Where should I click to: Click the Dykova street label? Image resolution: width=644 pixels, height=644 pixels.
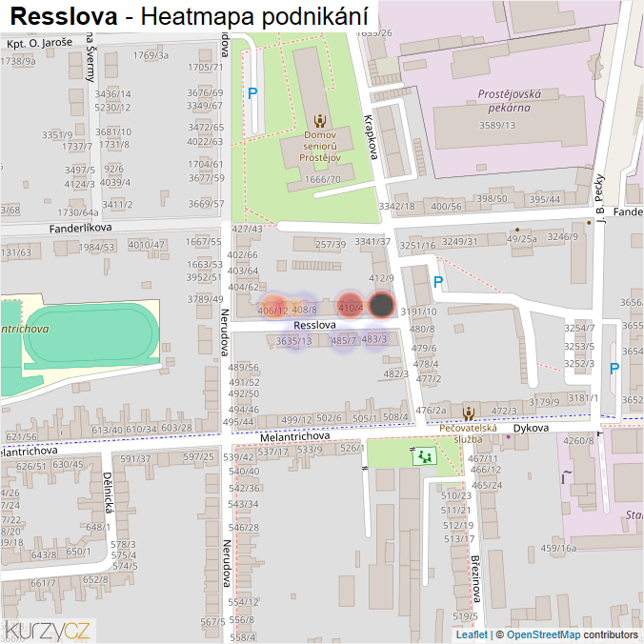[x=531, y=428]
